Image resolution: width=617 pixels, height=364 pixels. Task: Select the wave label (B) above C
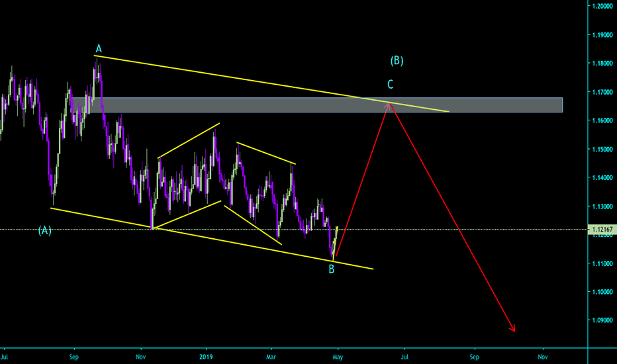point(397,60)
